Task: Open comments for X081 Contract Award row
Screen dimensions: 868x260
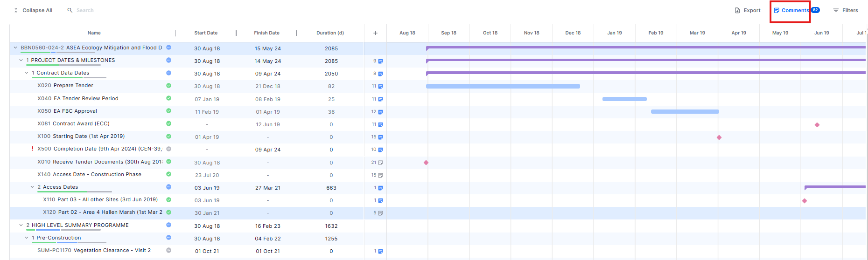Action: point(380,125)
